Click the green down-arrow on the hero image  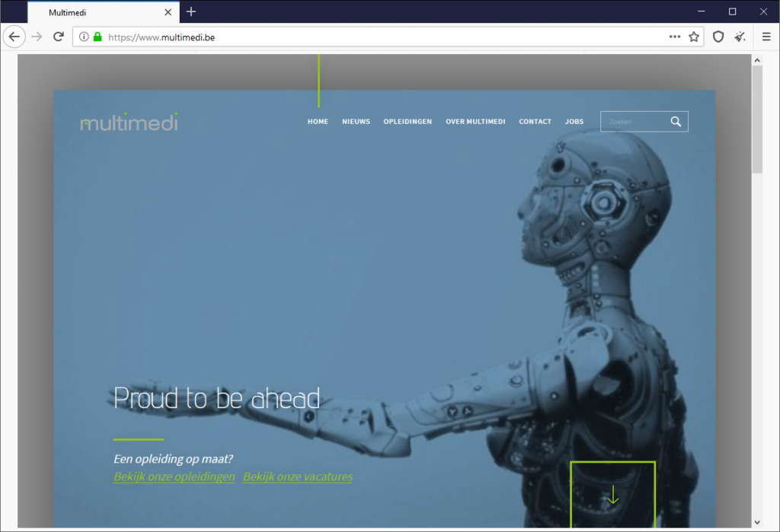[x=613, y=495]
